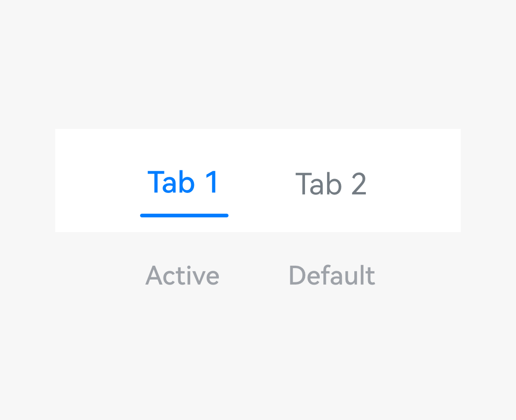Select the Tab 1 tab
Image resolution: width=516 pixels, height=420 pixels.
pos(183,182)
